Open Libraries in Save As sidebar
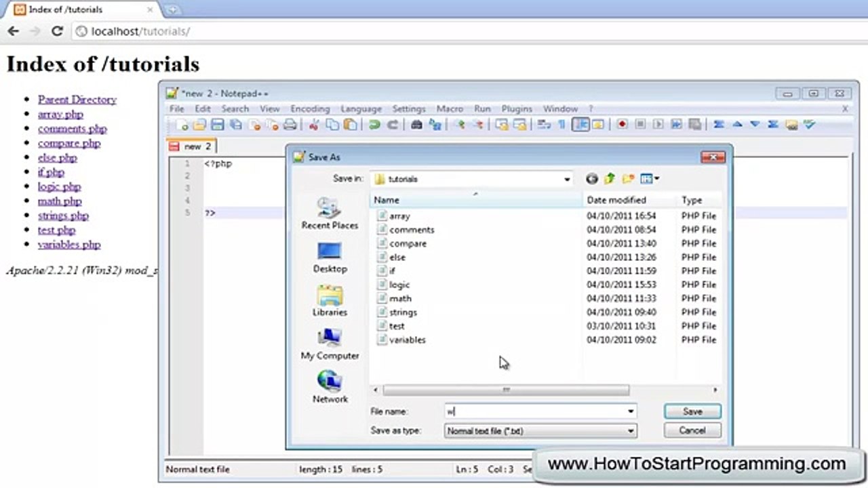This screenshot has height=488, width=868. coord(330,301)
